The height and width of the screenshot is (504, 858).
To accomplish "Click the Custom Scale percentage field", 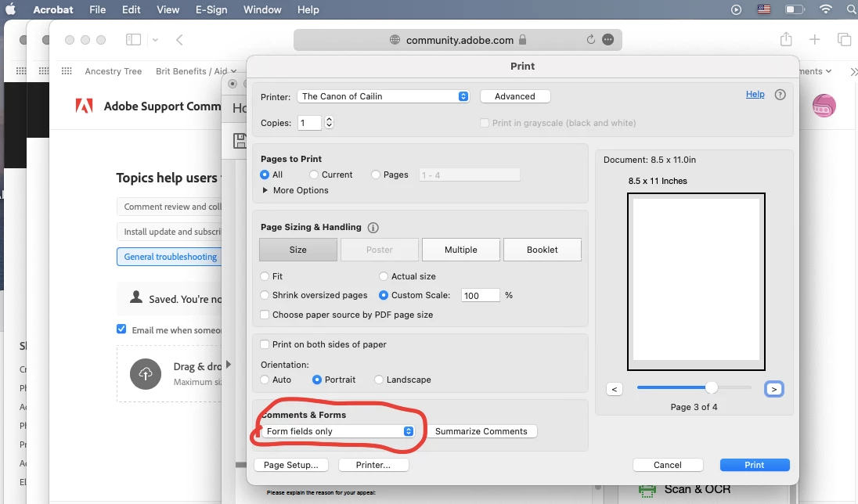I will (481, 296).
